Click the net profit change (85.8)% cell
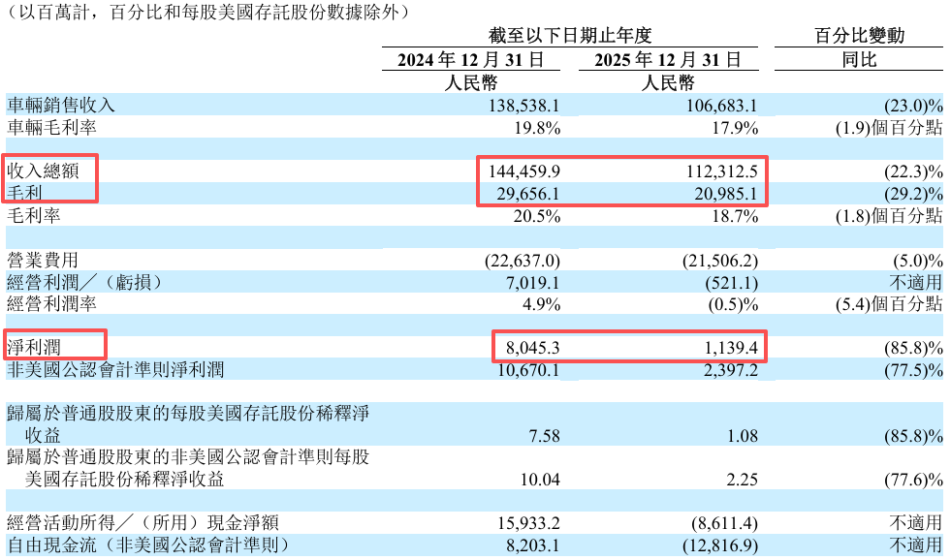This screenshot has height=560, width=951. (912, 347)
